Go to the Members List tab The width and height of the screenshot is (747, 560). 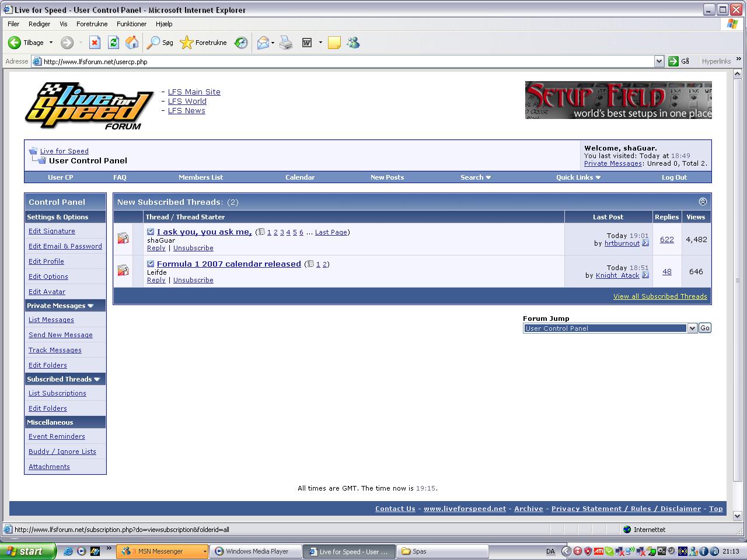tap(201, 177)
